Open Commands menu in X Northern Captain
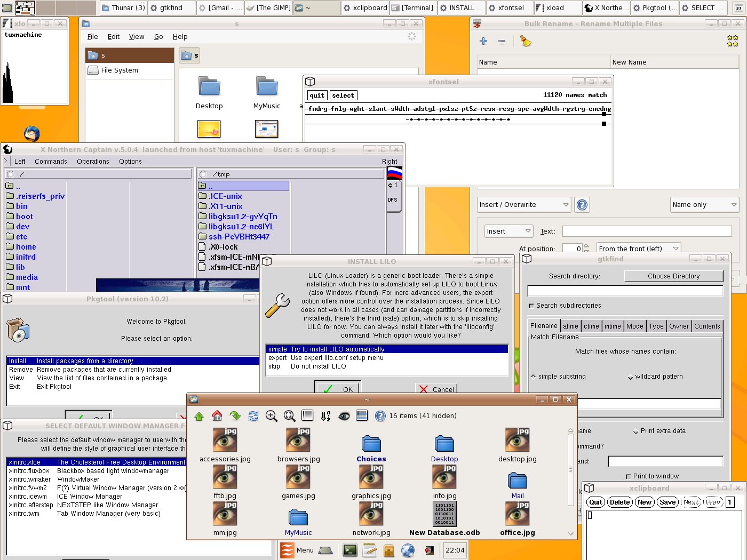The image size is (747, 560). click(51, 162)
